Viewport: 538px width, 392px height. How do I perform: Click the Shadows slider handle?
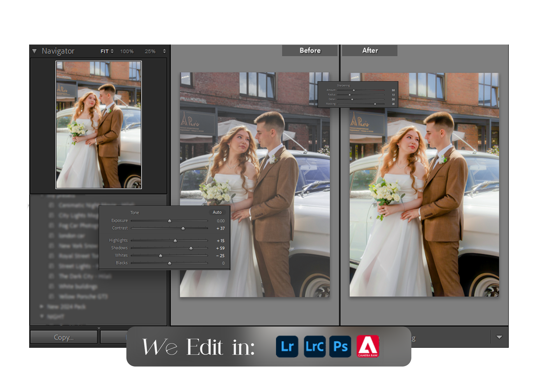pyautogui.click(x=191, y=248)
